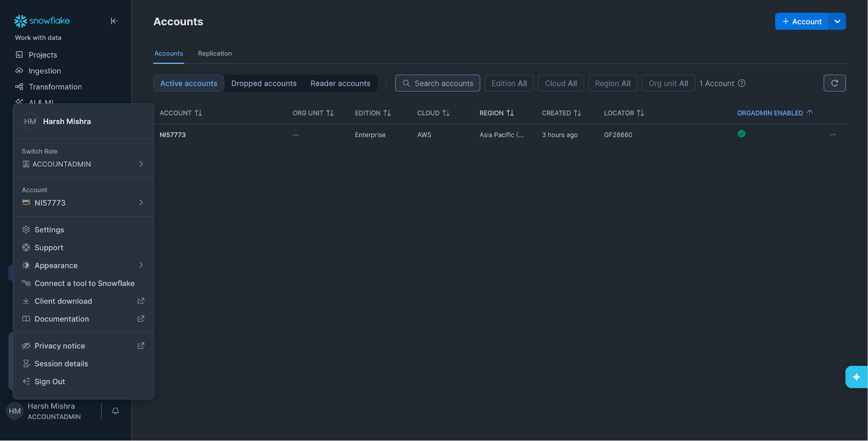
Task: Sort by ACCOUNT column
Action: [181, 113]
